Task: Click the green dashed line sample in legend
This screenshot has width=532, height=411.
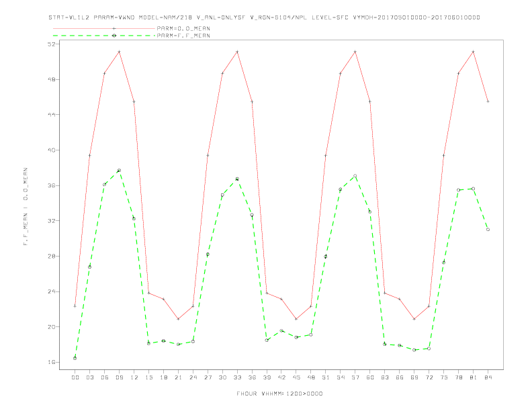Action: [x=104, y=36]
